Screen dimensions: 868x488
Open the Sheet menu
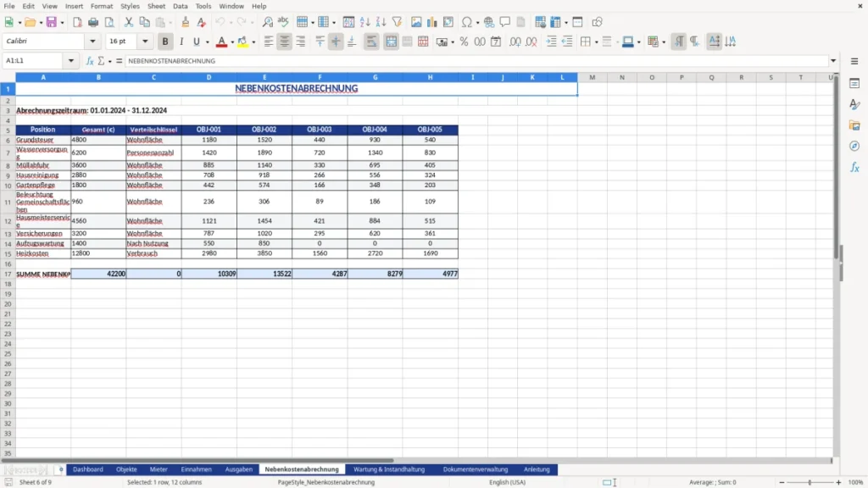click(156, 6)
